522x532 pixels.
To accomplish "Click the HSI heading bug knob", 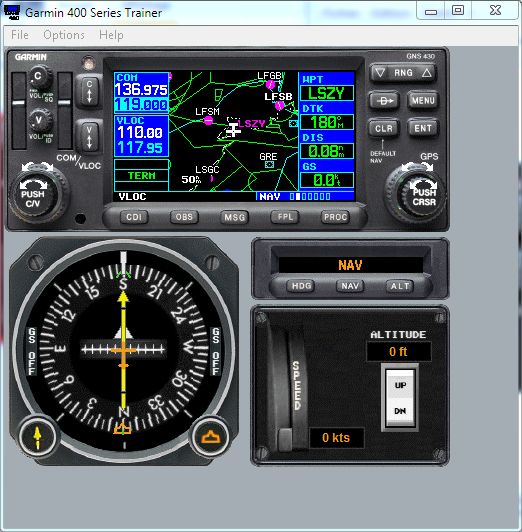I will [211, 437].
